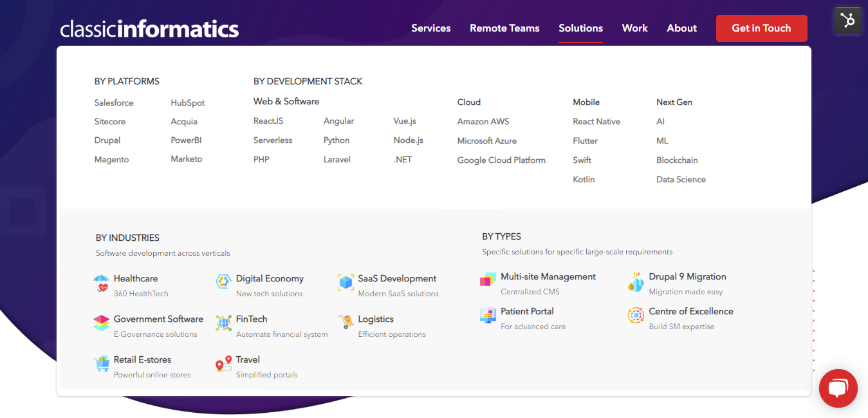868x418 pixels.
Task: Click the Centre of Excellence circular icon
Action: [x=636, y=316]
